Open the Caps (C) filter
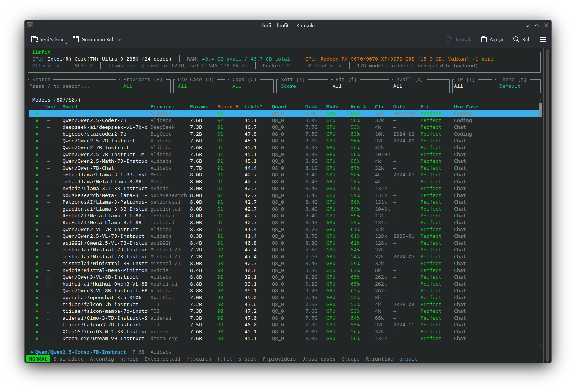 pyautogui.click(x=251, y=86)
